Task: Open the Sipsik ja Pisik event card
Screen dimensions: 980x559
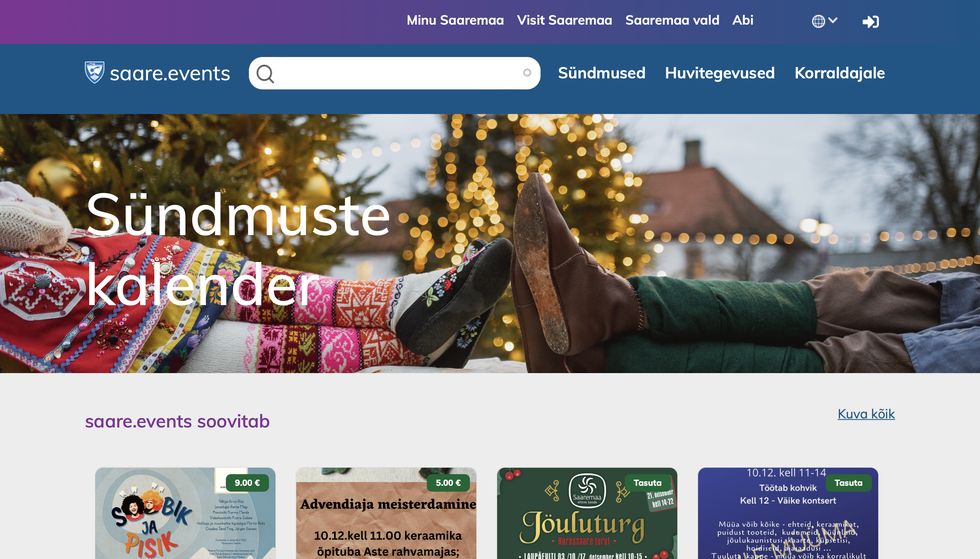Action: (x=185, y=513)
